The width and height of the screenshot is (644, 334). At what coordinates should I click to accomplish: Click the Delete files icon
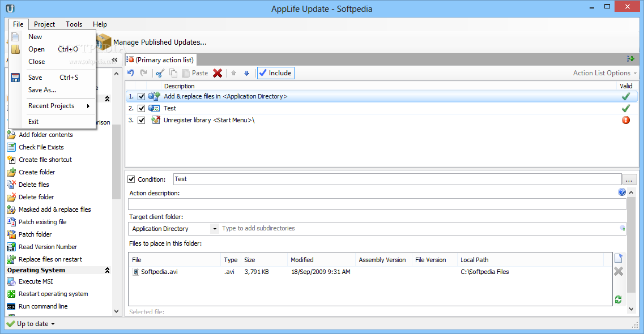tap(11, 184)
